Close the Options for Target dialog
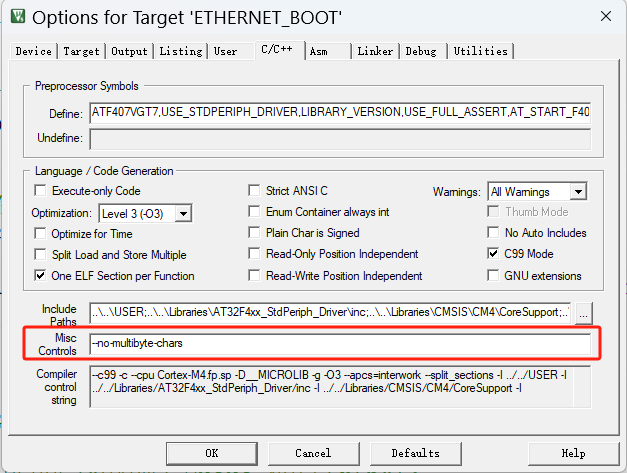This screenshot has width=627, height=473. coord(606,16)
